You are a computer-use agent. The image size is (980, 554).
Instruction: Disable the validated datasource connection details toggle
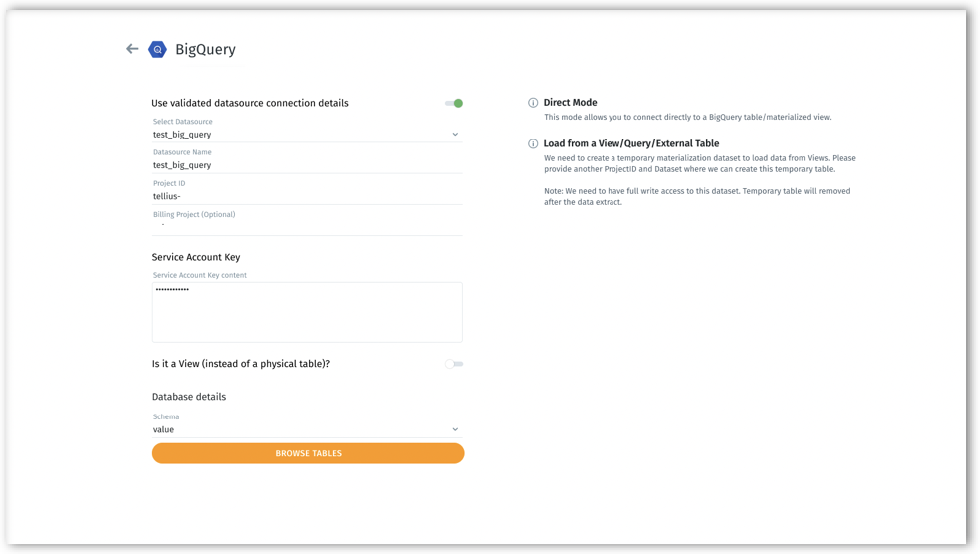[454, 103]
